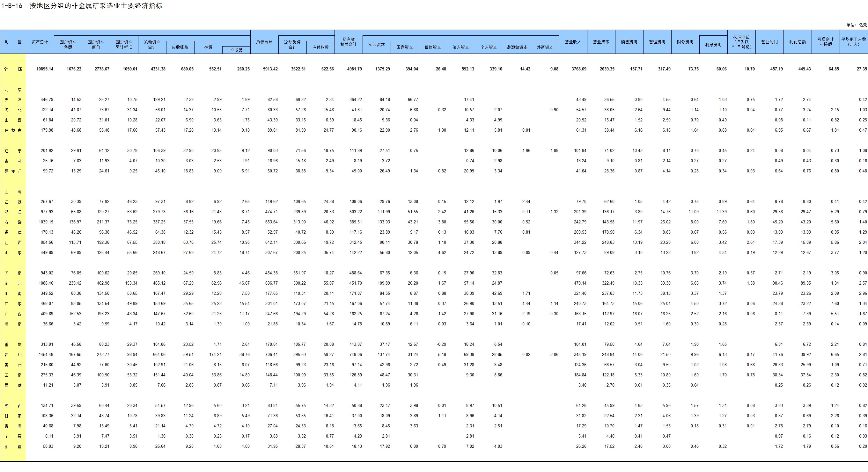The width and height of the screenshot is (868, 472).
Task: Select the 产成品 header cell
Action: [236, 50]
